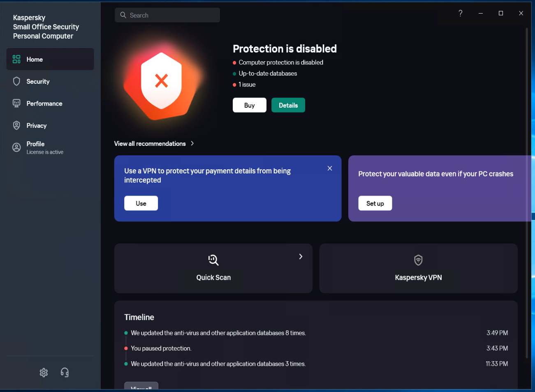Click 'You paused protection.' timeline entry

161,348
